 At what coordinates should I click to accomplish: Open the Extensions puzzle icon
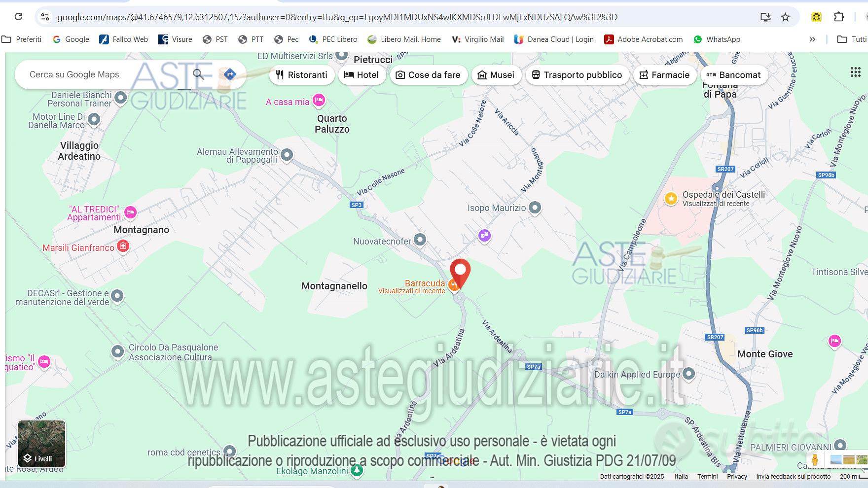tap(839, 17)
